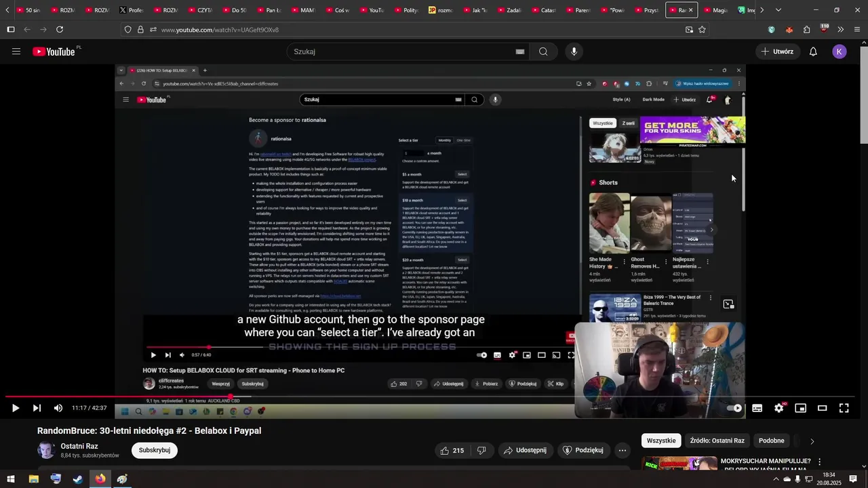Open the Windows Start menu

click(x=11, y=479)
